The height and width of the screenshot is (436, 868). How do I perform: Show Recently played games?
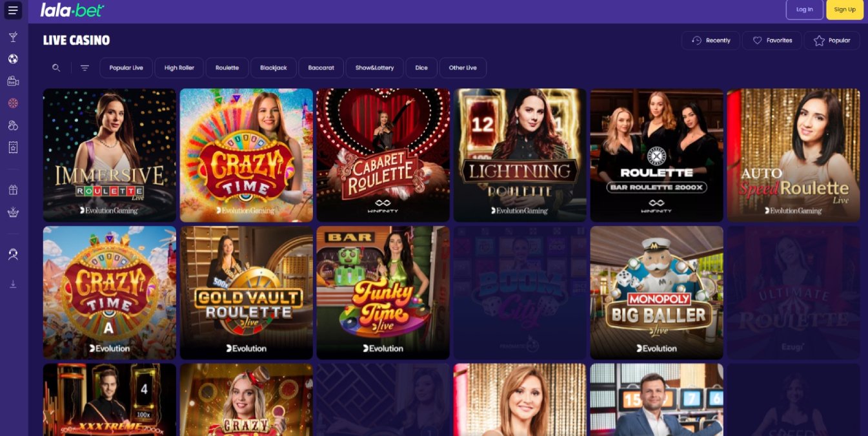click(711, 41)
